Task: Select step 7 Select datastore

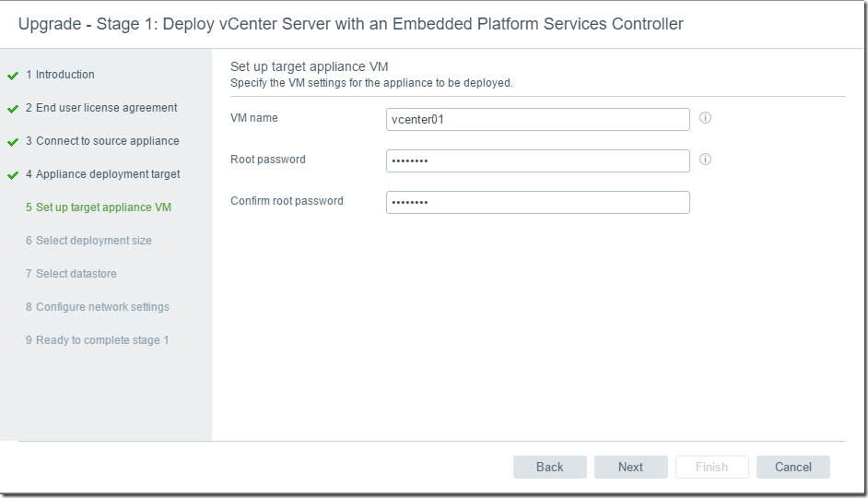Action: click(x=71, y=274)
